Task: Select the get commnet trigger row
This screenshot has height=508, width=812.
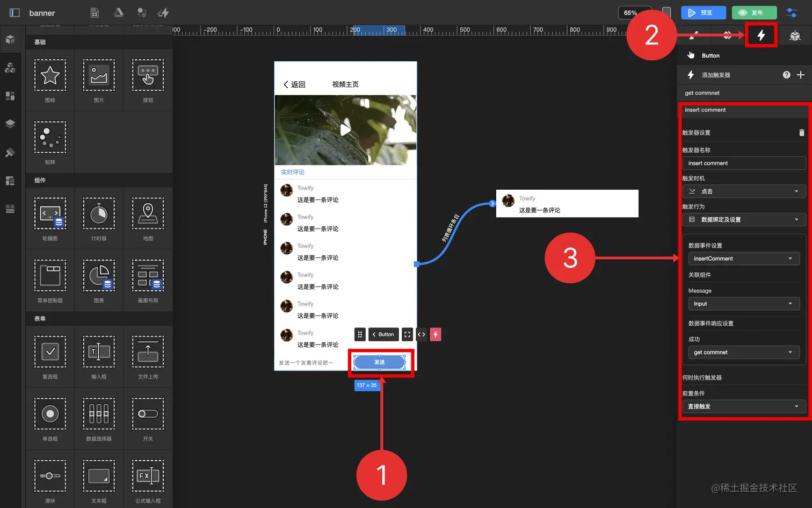Action: click(744, 93)
